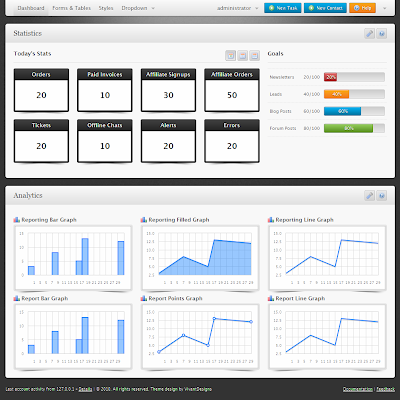The height and width of the screenshot is (400, 400).
Task: Click the Report Line Graph chart icon
Action: click(271, 298)
